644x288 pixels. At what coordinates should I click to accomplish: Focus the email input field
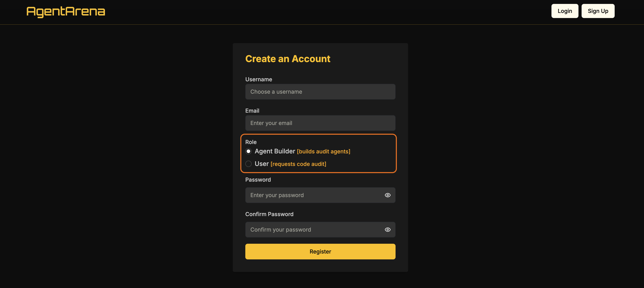[x=320, y=123]
